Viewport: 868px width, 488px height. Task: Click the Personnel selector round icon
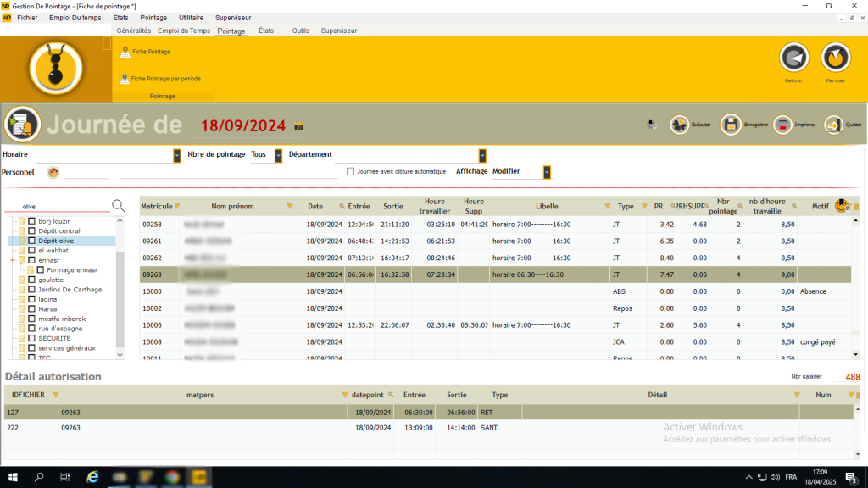tap(53, 172)
